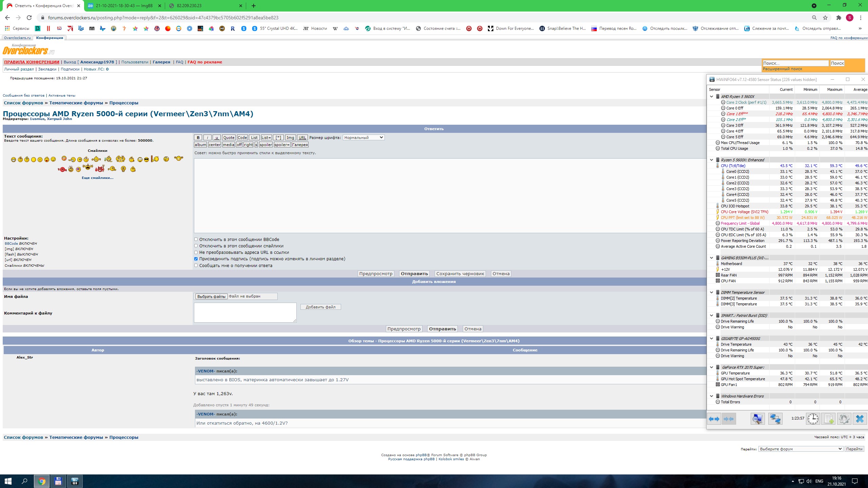The image size is (868, 488).
Task: Uncheck 'Присоединить подпись' checkbox
Action: [x=196, y=259]
